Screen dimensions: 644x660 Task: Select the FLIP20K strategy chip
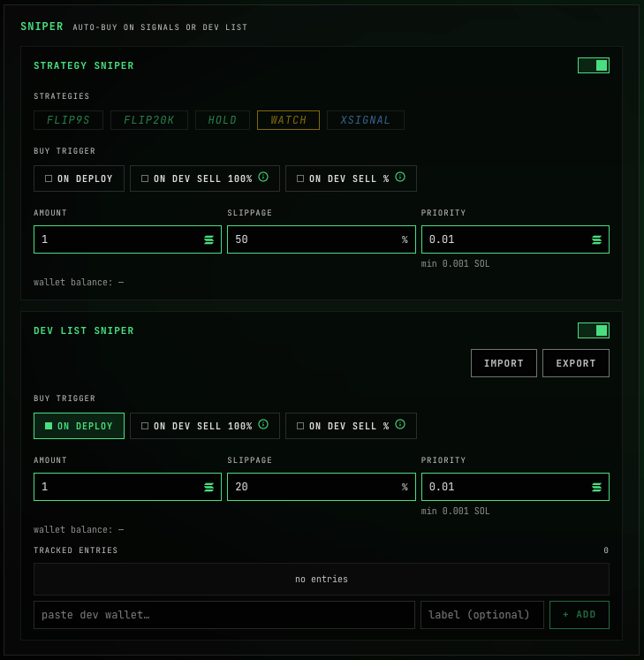click(x=149, y=120)
